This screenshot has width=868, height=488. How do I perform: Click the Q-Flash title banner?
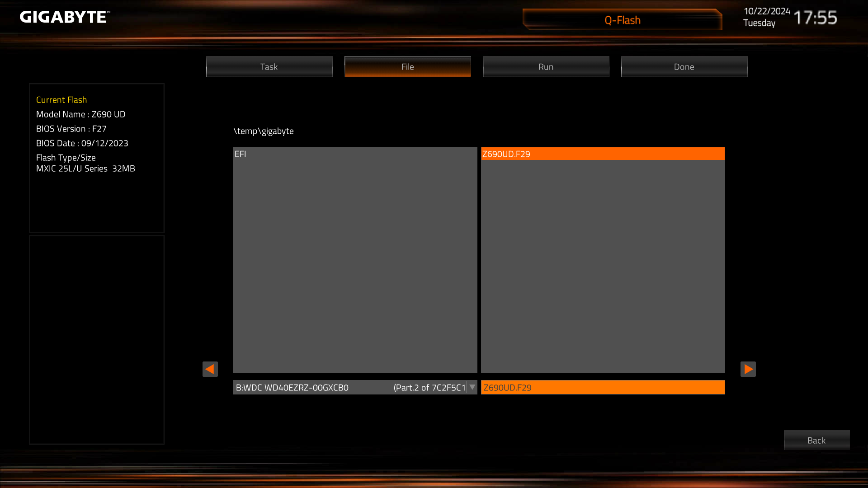[x=622, y=20]
